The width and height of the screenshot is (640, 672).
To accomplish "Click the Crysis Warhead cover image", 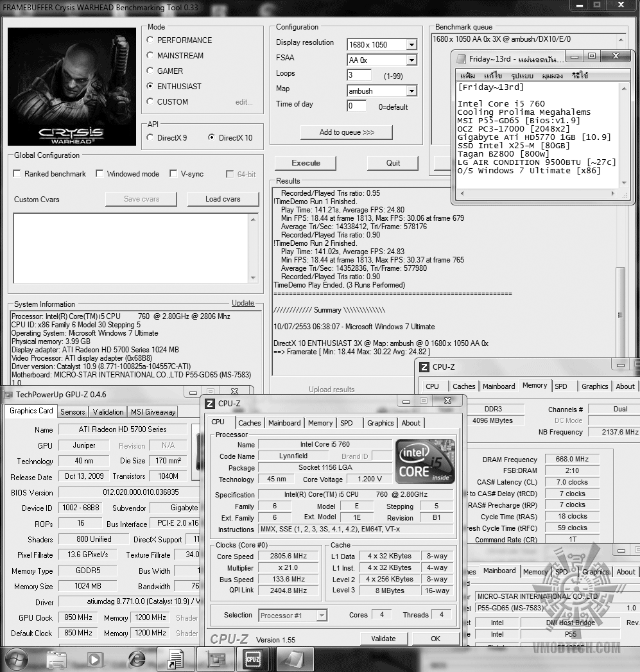I will coord(72,86).
